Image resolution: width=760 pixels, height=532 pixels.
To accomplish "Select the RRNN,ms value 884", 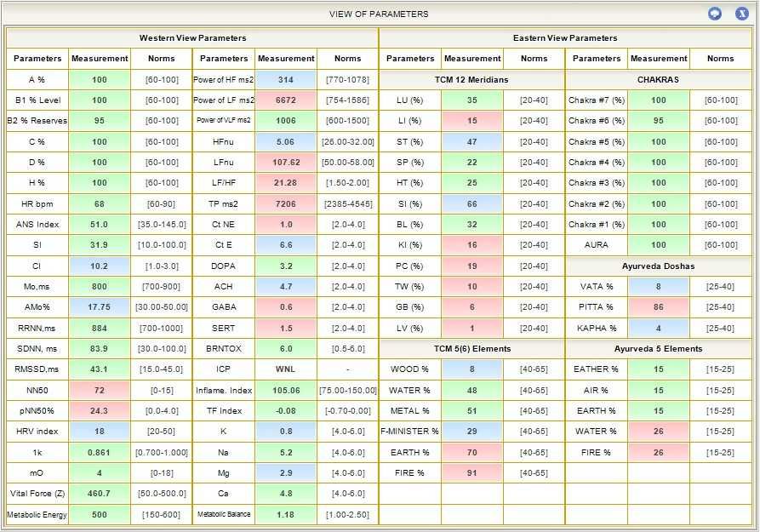I will 100,329.
